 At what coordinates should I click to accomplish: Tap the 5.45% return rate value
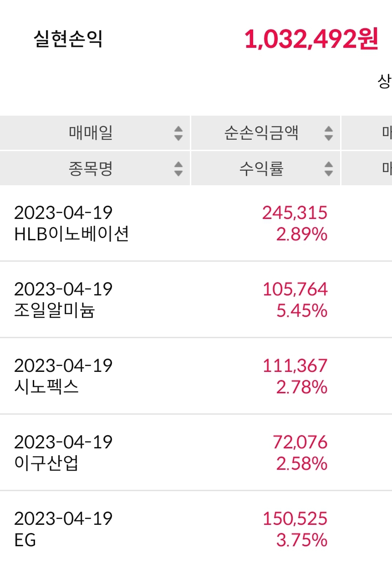(x=302, y=311)
